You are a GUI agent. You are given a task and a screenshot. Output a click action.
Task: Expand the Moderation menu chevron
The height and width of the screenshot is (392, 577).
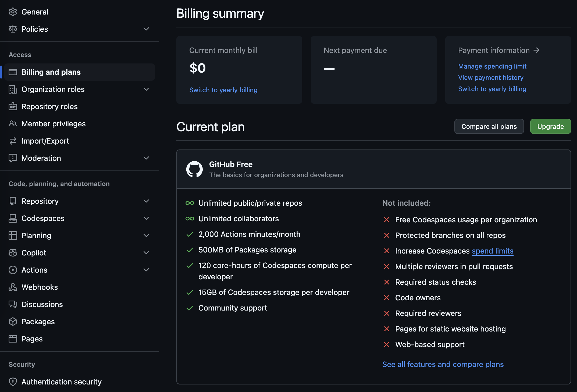(146, 158)
